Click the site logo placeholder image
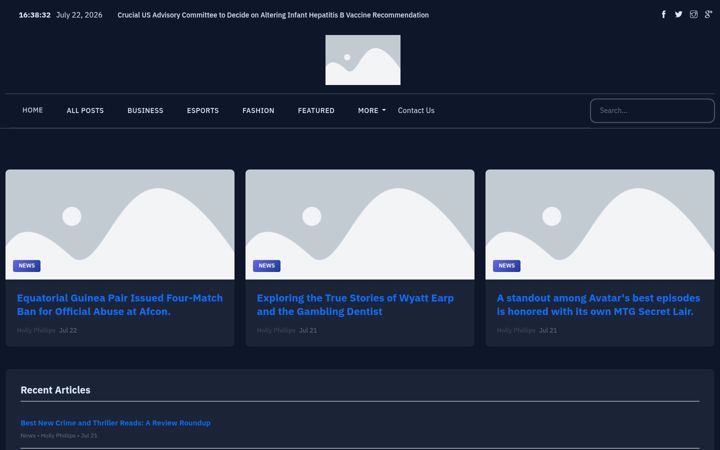720x450 pixels. coord(363,60)
